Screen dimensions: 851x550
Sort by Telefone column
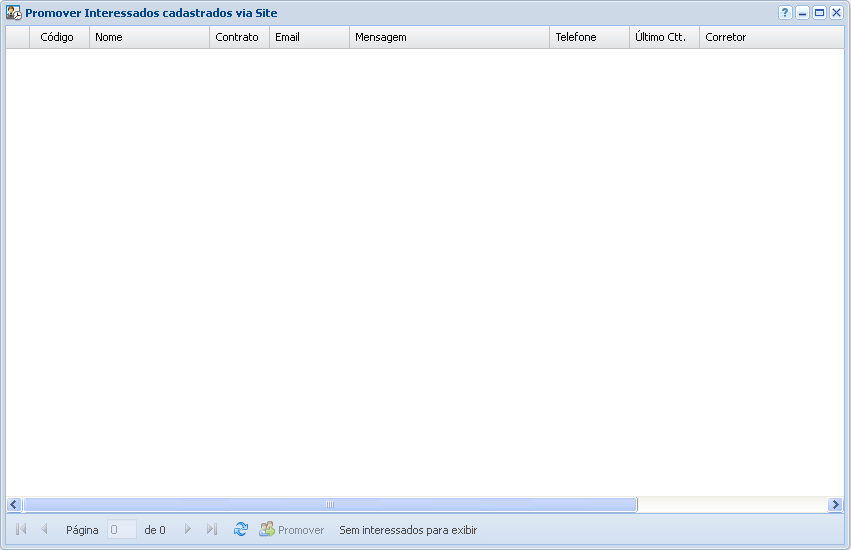pos(576,37)
